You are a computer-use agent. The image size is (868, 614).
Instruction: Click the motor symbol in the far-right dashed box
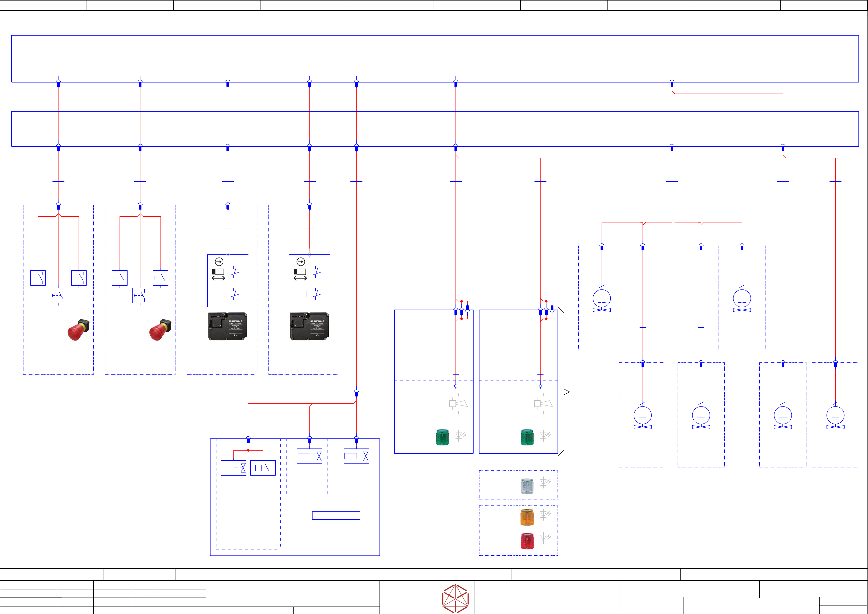click(x=835, y=415)
